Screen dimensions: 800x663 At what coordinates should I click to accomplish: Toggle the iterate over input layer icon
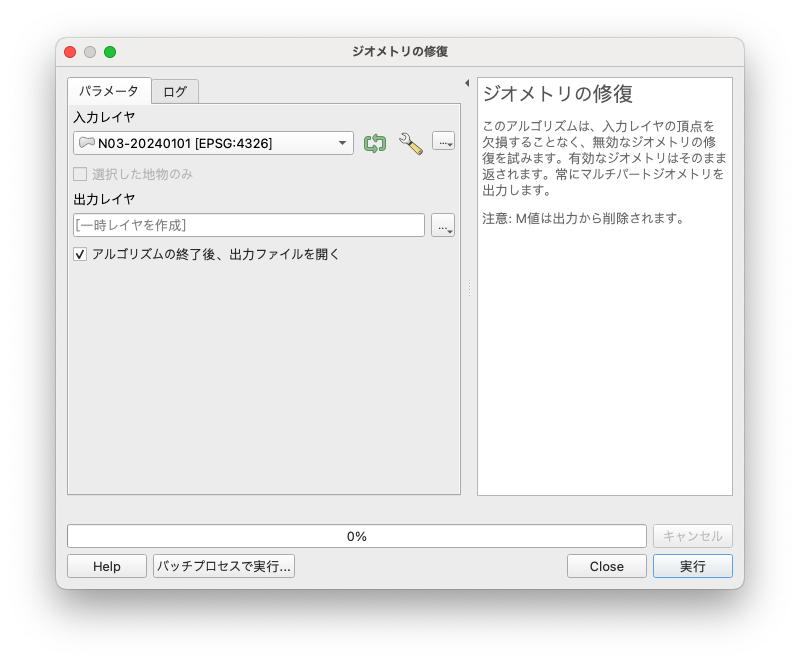pyautogui.click(x=374, y=144)
